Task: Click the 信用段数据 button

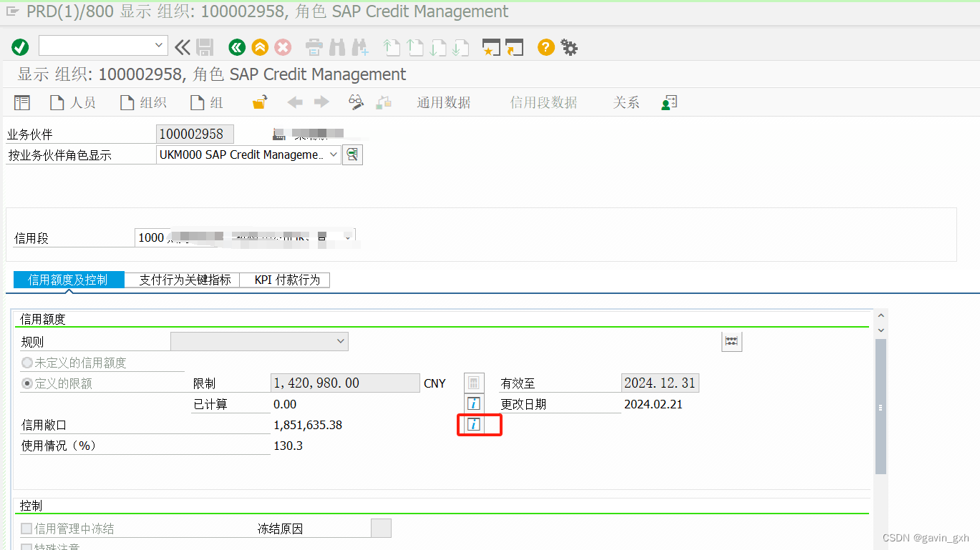Action: (x=543, y=102)
